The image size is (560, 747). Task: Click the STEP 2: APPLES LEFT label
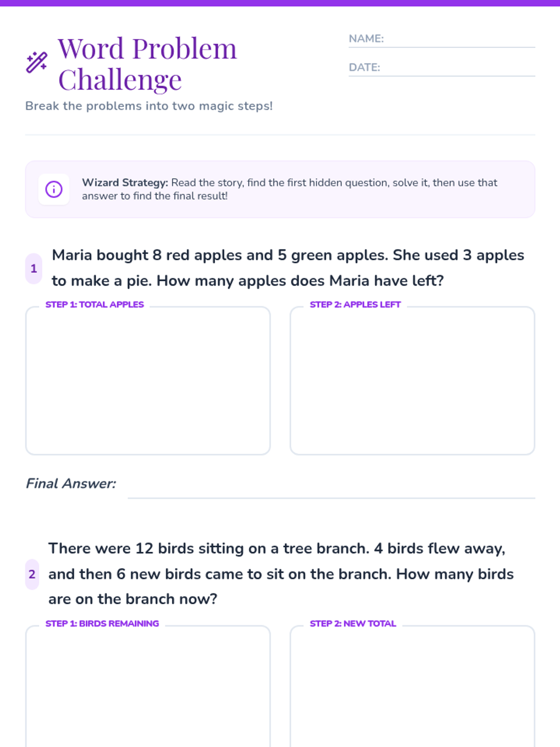tap(355, 304)
